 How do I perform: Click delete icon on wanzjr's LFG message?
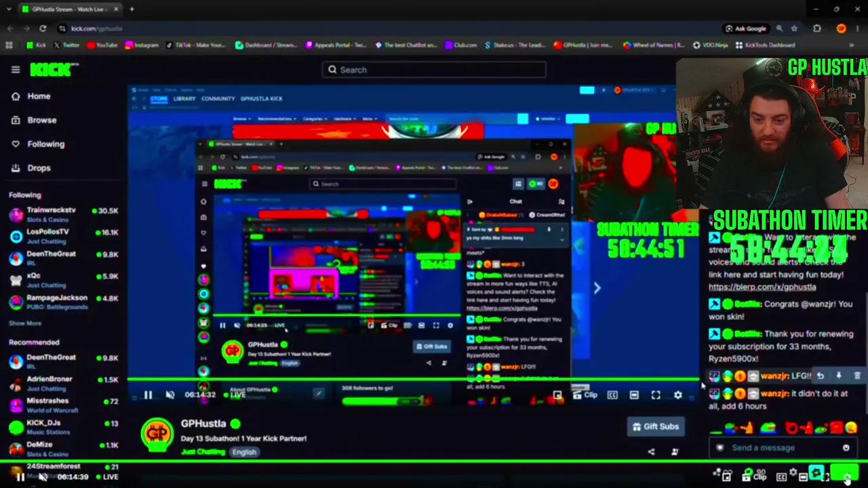857,375
